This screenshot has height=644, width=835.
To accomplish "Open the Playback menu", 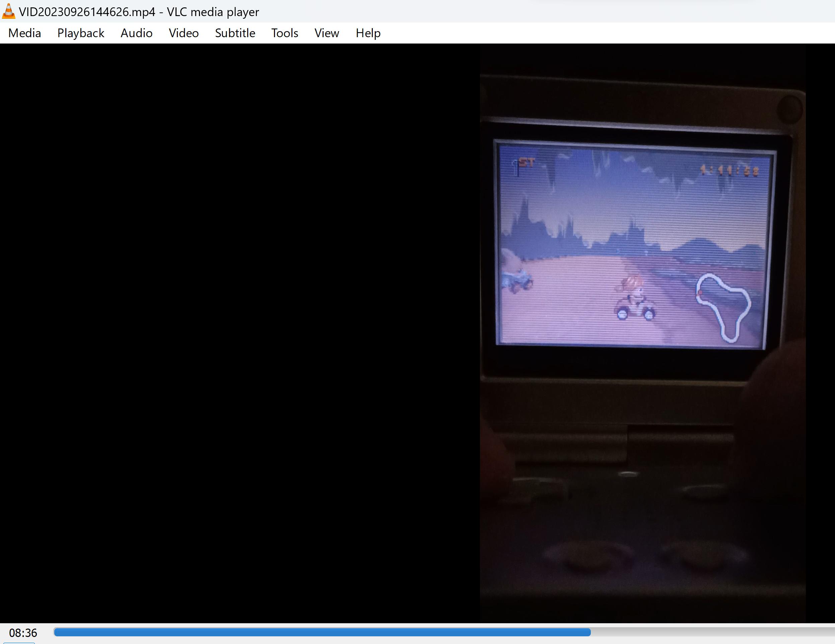I will pyautogui.click(x=81, y=33).
